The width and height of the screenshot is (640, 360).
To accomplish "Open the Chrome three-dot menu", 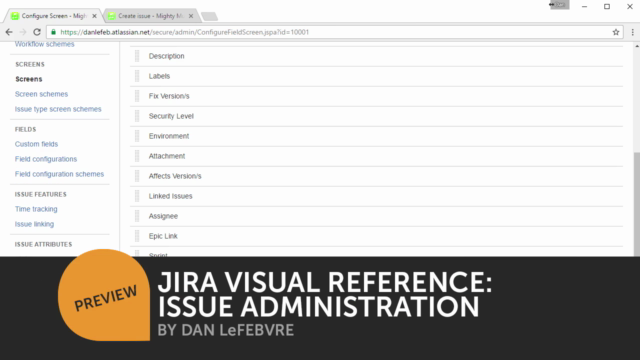I will click(632, 32).
